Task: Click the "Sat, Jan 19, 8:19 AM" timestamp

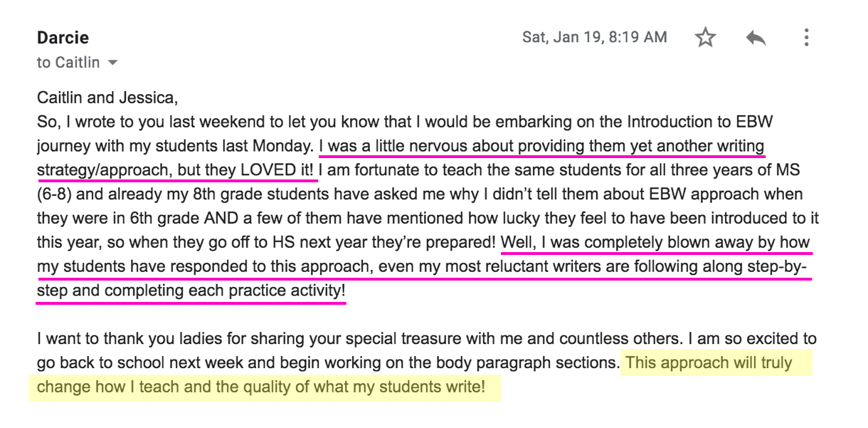Action: click(x=595, y=36)
